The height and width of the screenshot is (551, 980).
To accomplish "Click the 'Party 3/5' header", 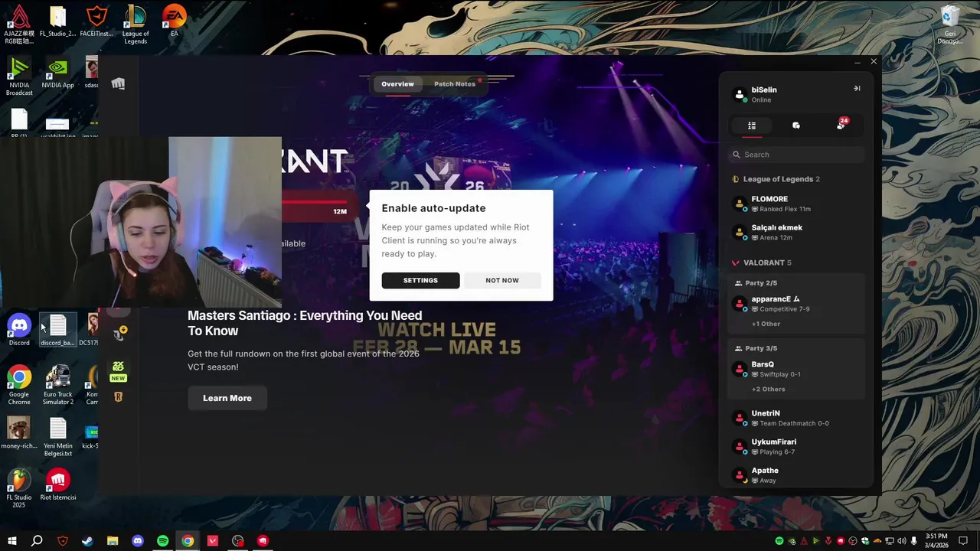I will point(756,348).
